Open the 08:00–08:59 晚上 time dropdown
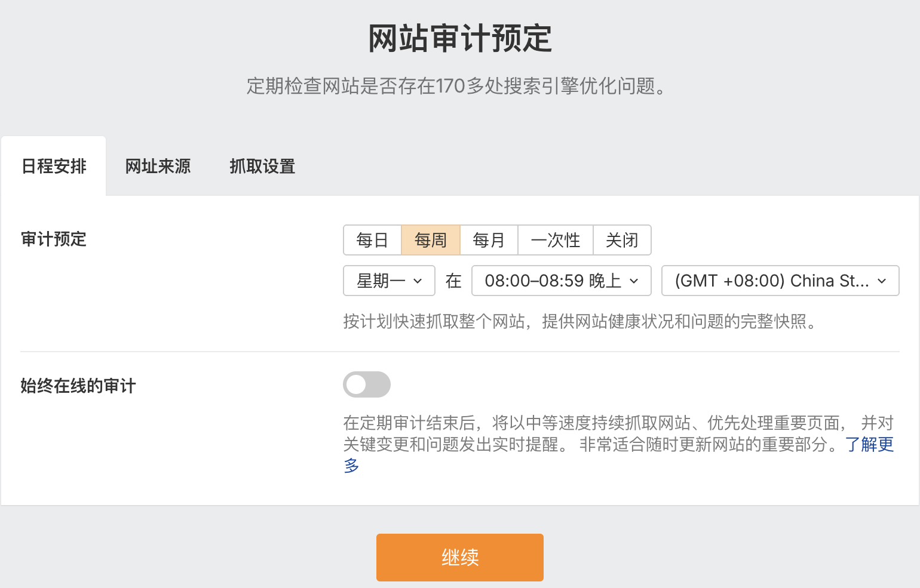 point(561,281)
